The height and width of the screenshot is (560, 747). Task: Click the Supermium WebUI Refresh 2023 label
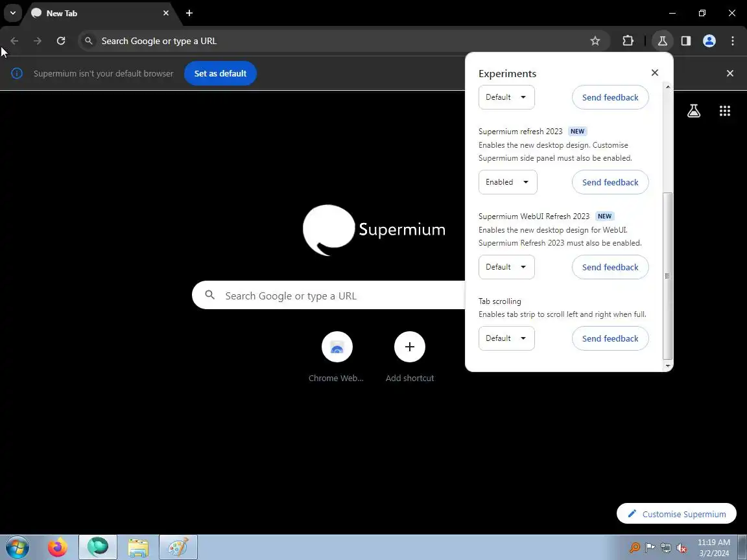(x=534, y=216)
